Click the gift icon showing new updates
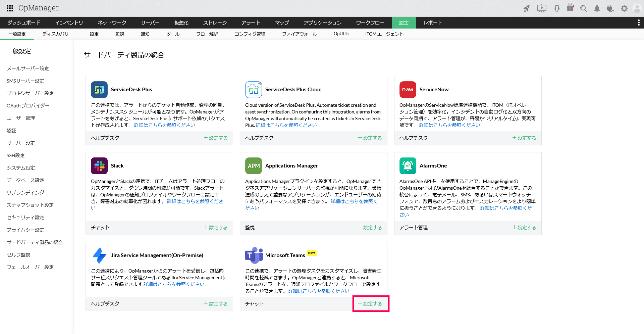644x334 pixels. click(570, 8)
